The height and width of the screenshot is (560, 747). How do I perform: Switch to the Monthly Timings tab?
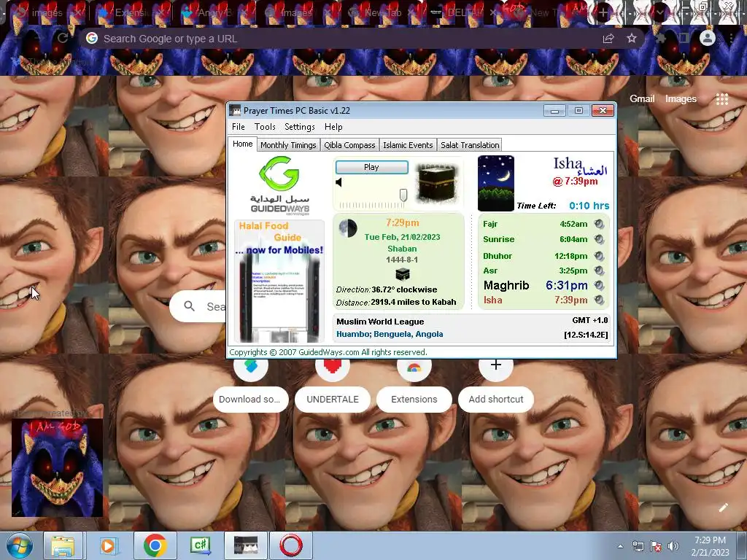[x=288, y=145]
